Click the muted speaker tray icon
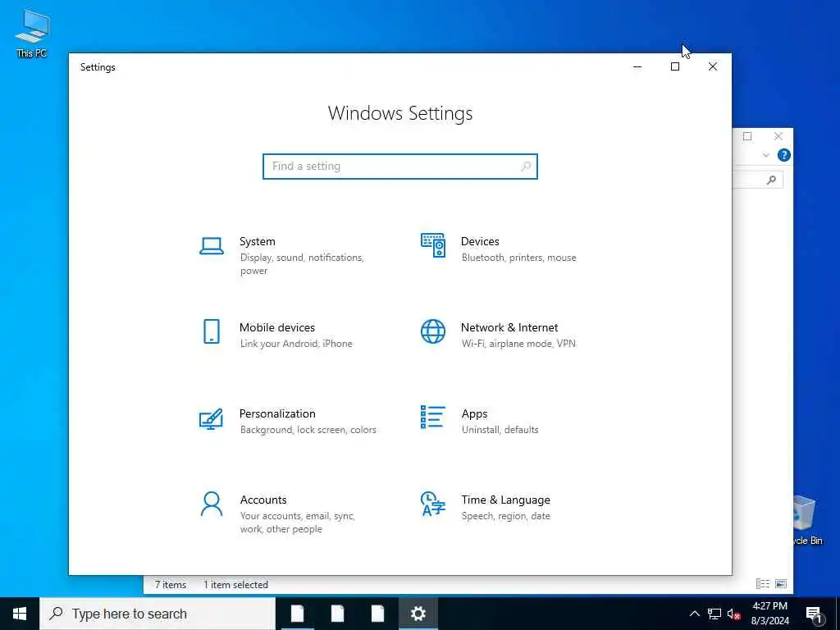840x630 pixels. 734,614
